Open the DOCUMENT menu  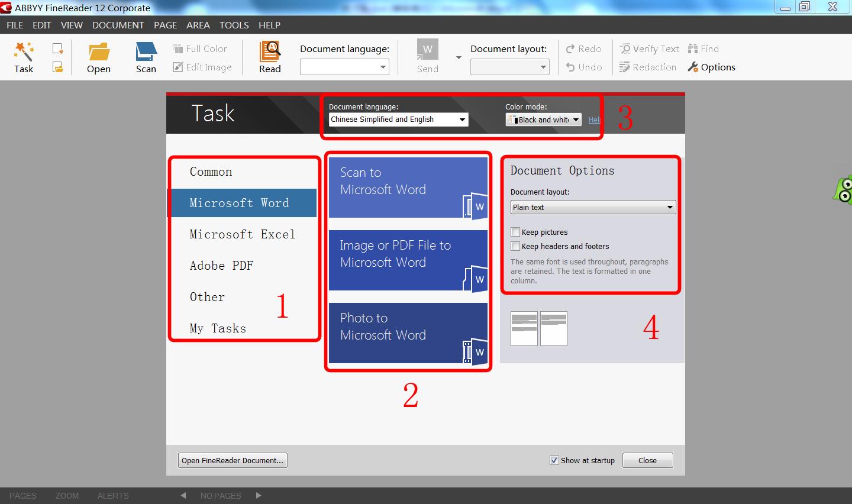point(118,25)
